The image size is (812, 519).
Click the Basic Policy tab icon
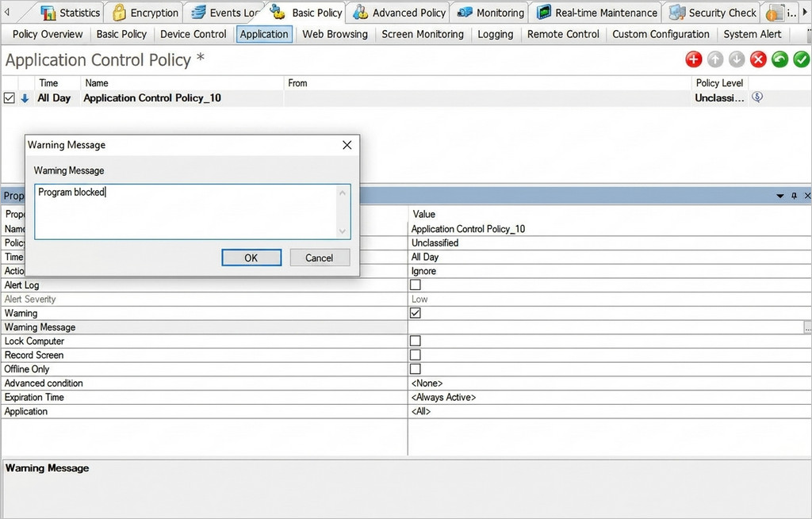278,12
